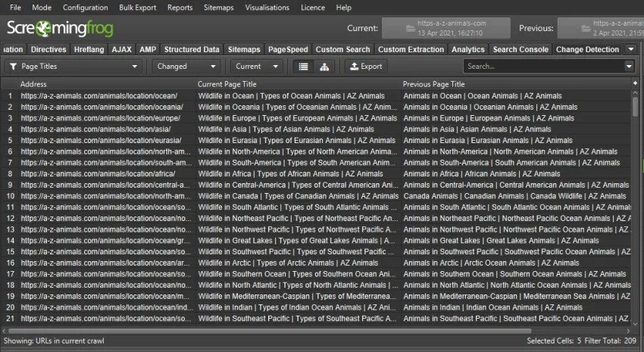Export the filtered page titles

(366, 67)
